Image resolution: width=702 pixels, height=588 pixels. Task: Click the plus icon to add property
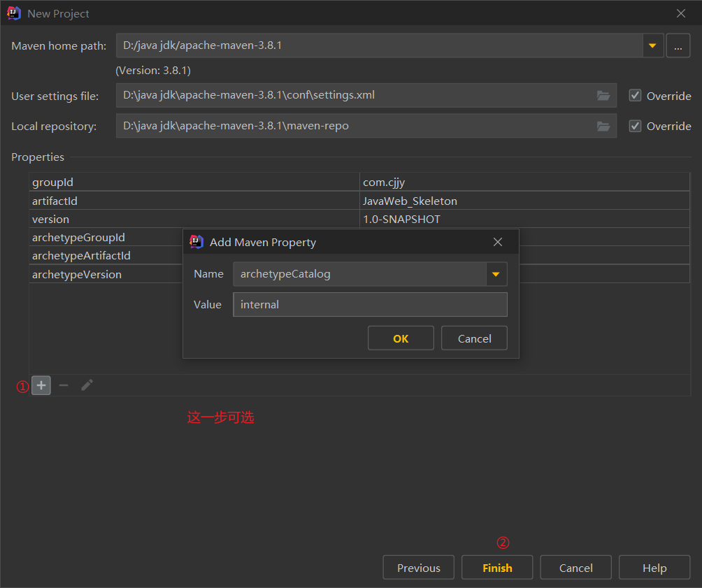point(41,385)
